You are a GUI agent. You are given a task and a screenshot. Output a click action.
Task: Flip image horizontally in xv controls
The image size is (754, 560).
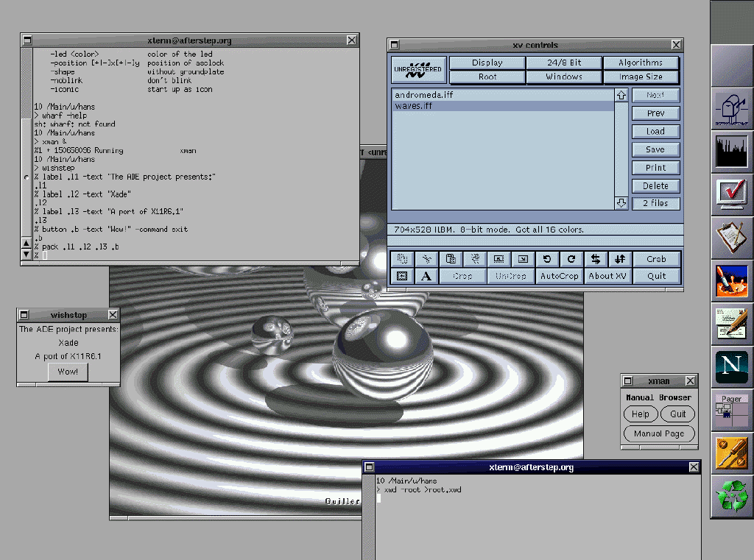(x=596, y=259)
